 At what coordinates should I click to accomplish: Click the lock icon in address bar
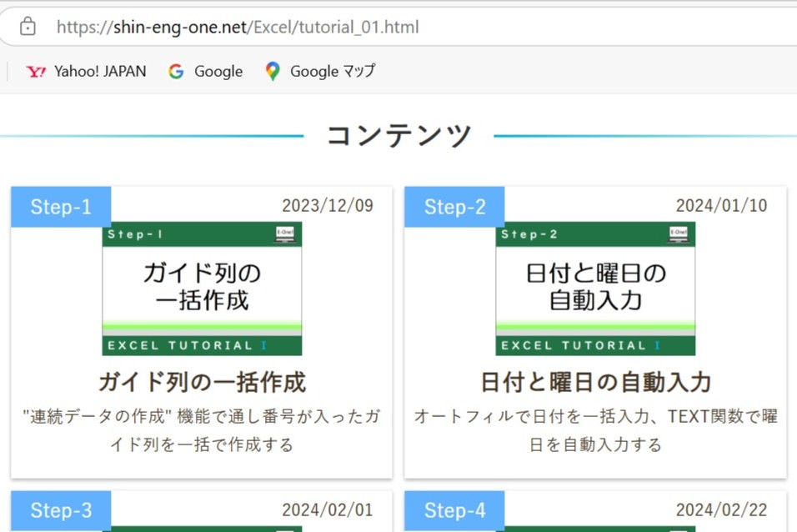[28, 27]
